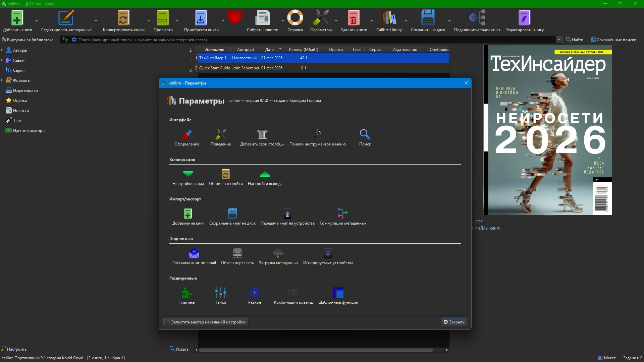This screenshot has height=362, width=644.
Task: Click Запустить мастер начальной настройки button
Action: pyautogui.click(x=206, y=322)
